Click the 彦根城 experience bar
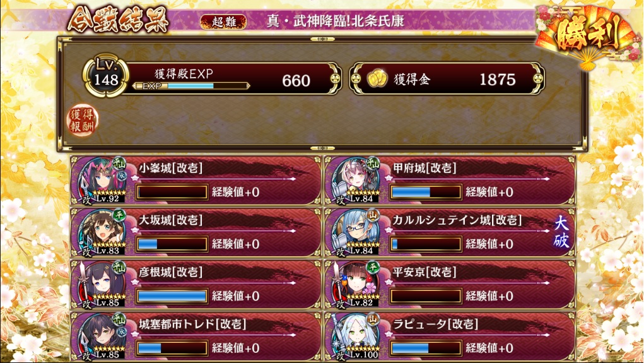644x363 pixels. tap(172, 296)
